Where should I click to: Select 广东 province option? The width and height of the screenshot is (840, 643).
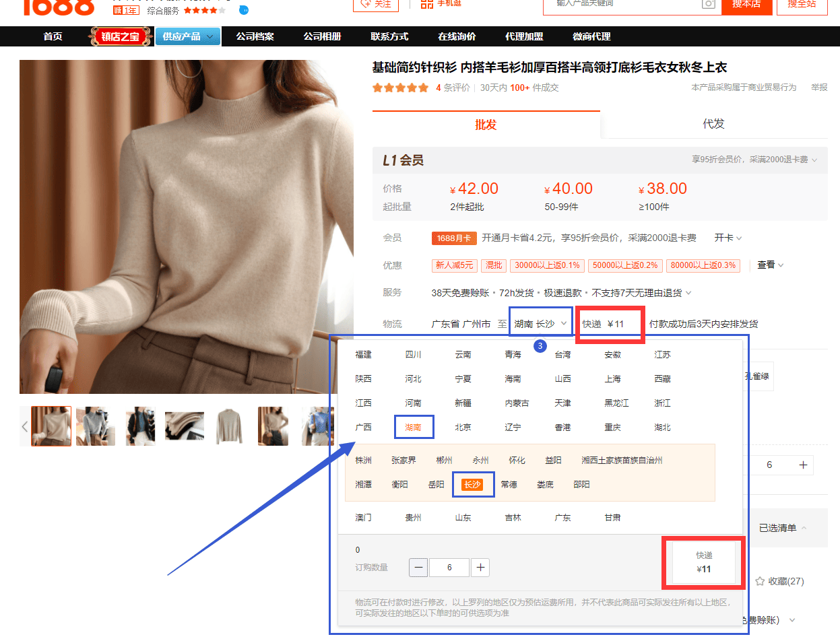point(562,518)
